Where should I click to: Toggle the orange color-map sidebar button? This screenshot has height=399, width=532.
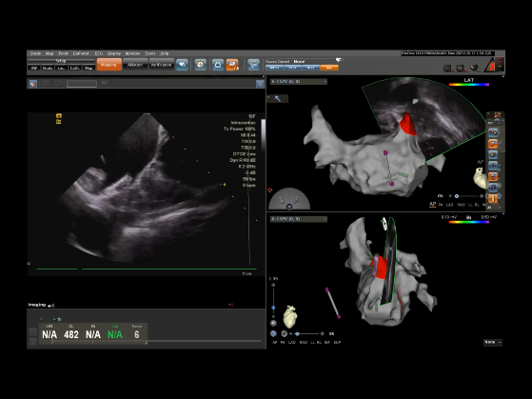point(493,143)
